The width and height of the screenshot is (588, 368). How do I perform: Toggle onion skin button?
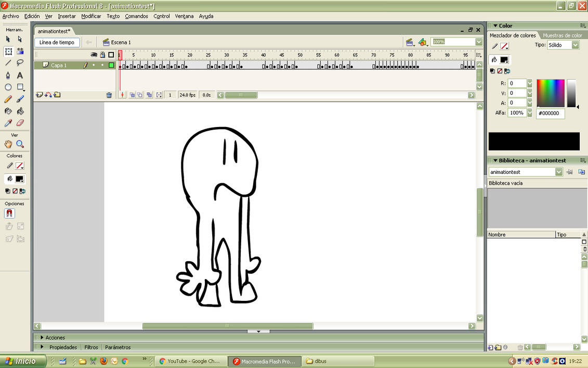pos(132,95)
